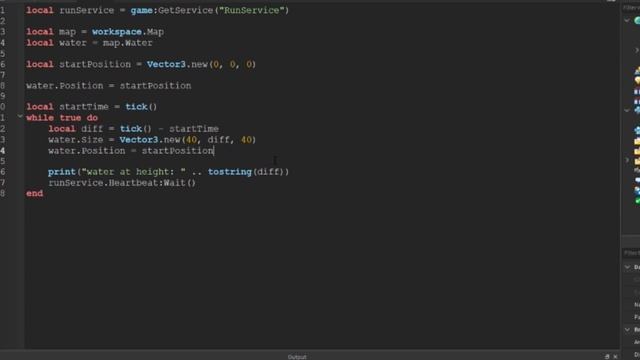The width and height of the screenshot is (640, 360).
Task: Select the Output panel title
Action: coord(297,357)
